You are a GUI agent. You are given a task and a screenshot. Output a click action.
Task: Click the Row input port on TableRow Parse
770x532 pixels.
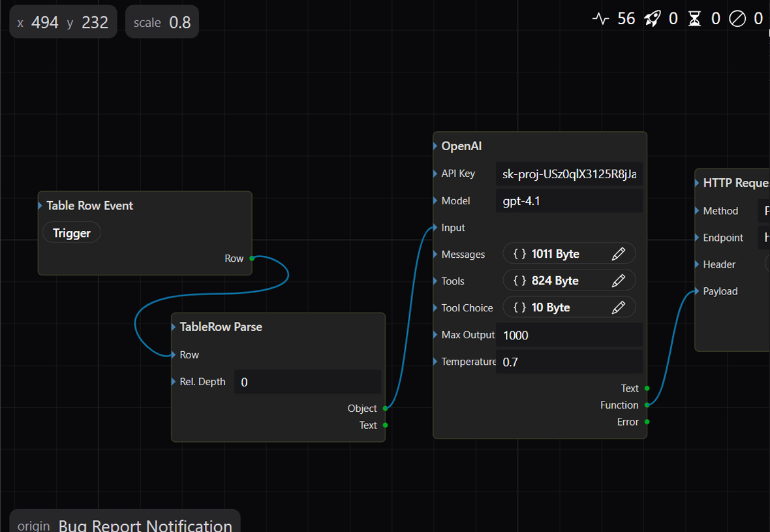tap(174, 354)
